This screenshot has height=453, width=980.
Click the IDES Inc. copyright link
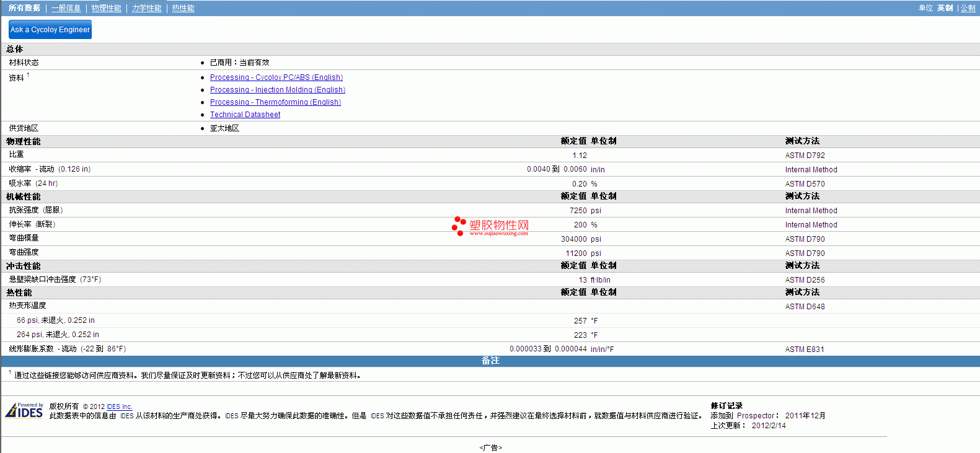(x=120, y=407)
